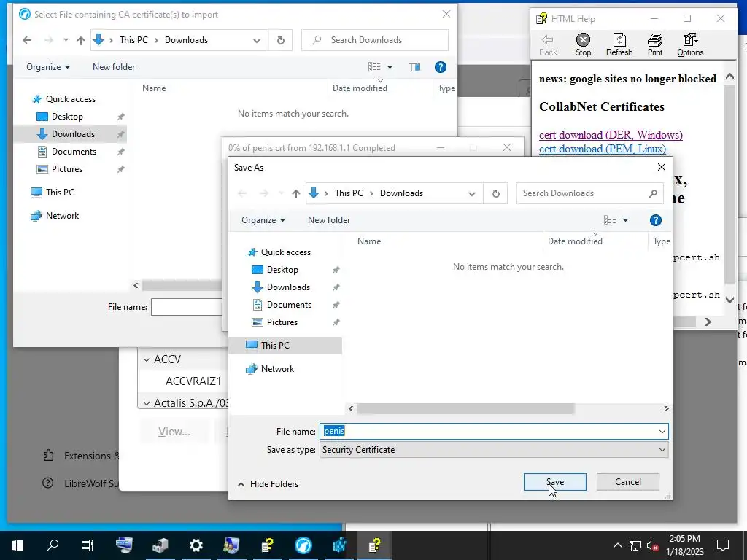Screen dimensions: 747x560
Task: Open address bar history in import dialog
Action: 257,41
